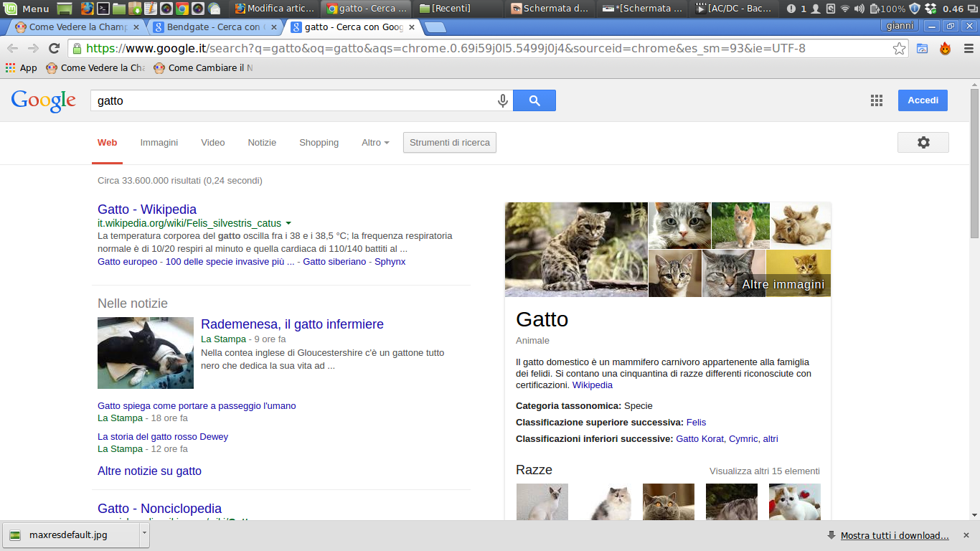Click the browser forward arrow
Viewport: 980px width, 551px height.
[x=33, y=48]
